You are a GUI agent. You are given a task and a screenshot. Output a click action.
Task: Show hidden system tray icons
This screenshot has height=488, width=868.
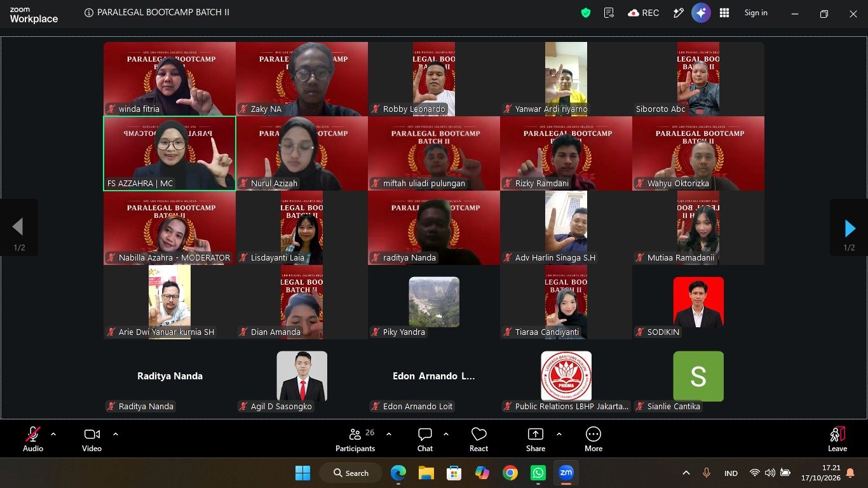686,473
